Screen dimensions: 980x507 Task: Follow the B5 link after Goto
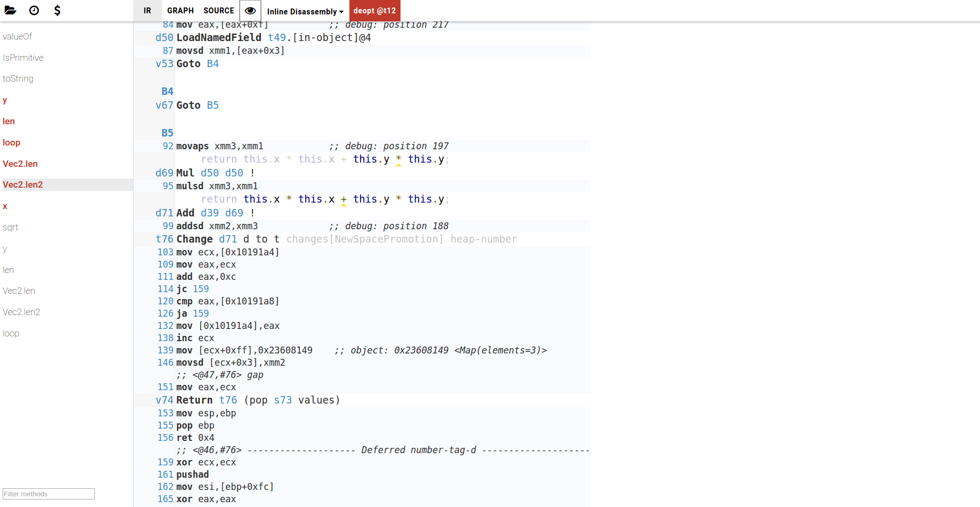click(213, 105)
